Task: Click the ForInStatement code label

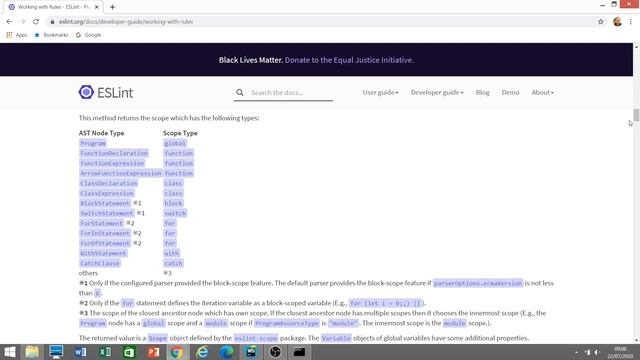Action: coord(105,233)
